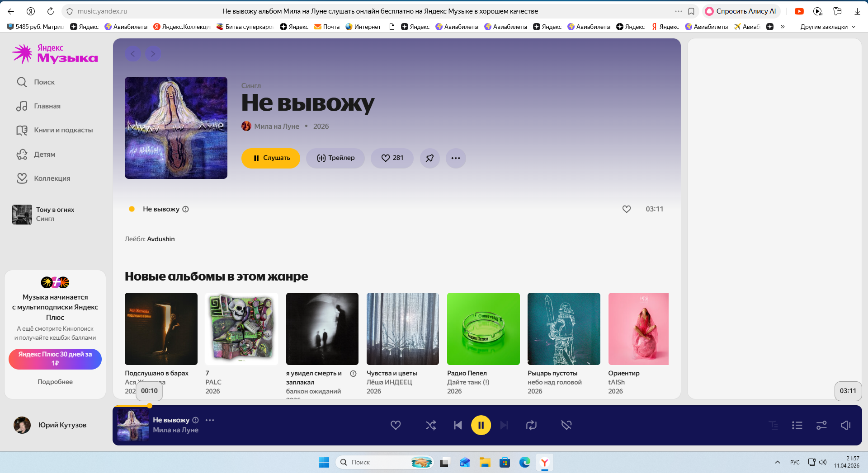Open artist Лёша ИНДЕЕЦ link

389,382
